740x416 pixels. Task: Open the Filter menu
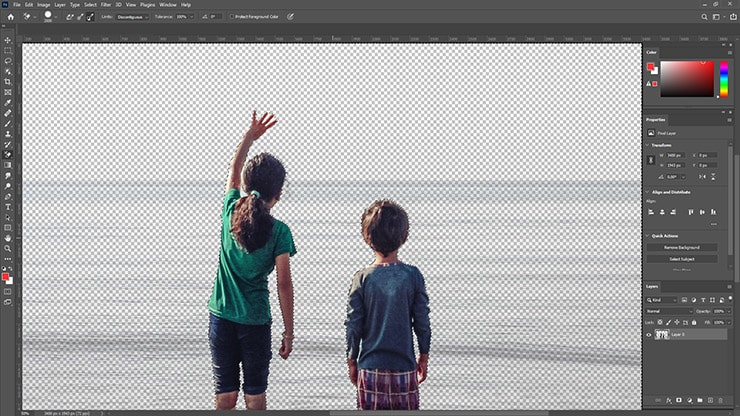[x=105, y=5]
